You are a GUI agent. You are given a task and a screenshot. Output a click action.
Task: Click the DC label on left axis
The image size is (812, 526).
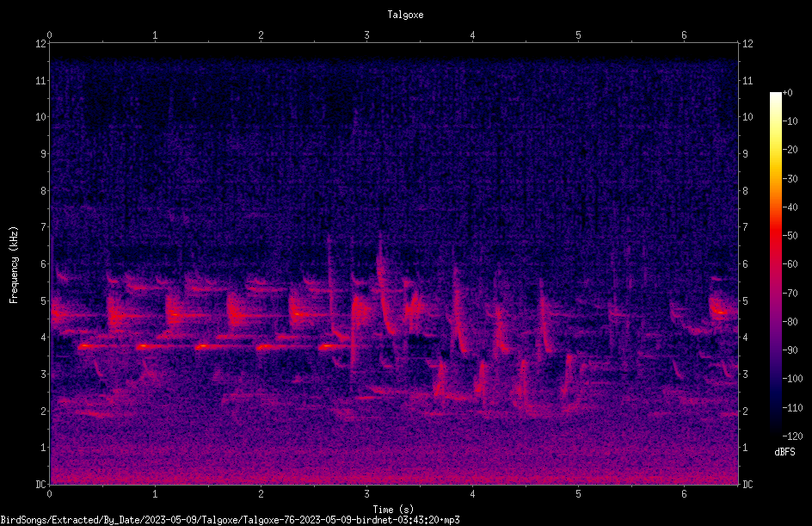pos(41,485)
